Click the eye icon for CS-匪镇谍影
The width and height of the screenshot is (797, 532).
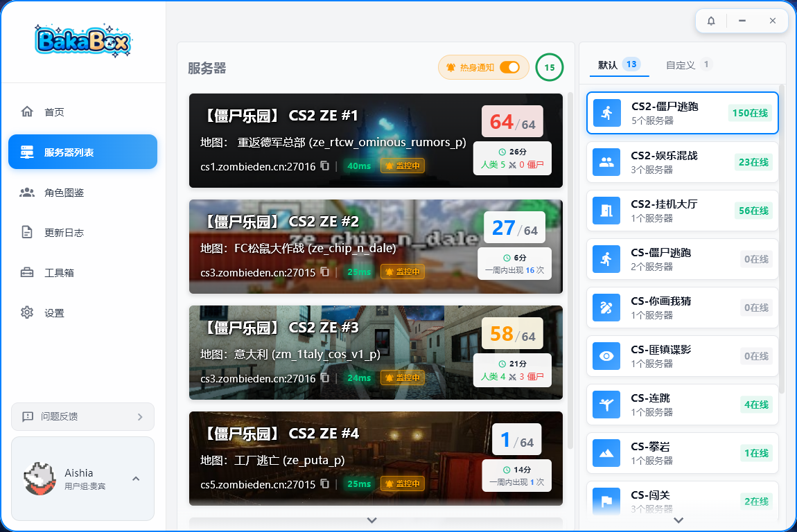606,356
